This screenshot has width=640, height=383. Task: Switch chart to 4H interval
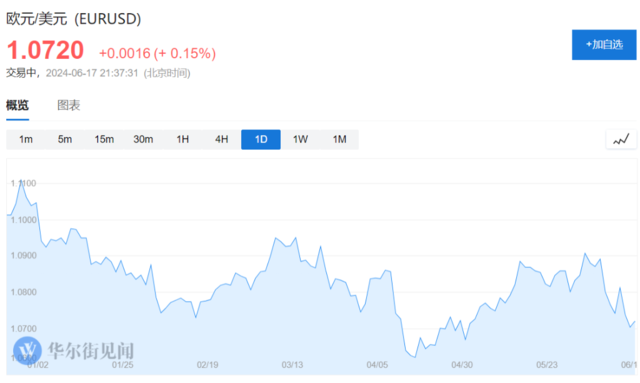tap(222, 140)
